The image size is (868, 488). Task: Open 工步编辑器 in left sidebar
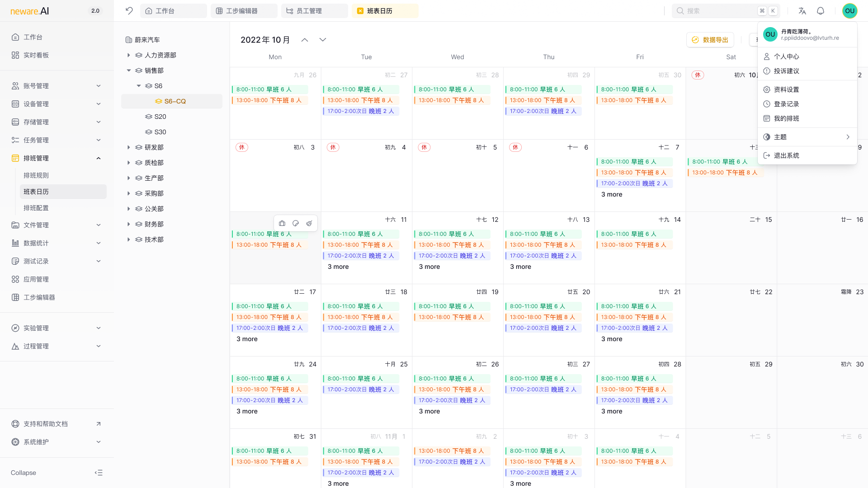click(57, 297)
